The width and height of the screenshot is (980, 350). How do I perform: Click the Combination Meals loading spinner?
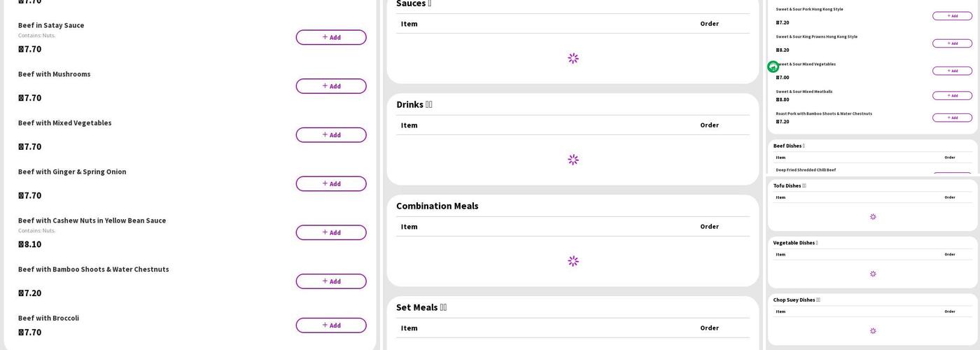click(x=573, y=261)
